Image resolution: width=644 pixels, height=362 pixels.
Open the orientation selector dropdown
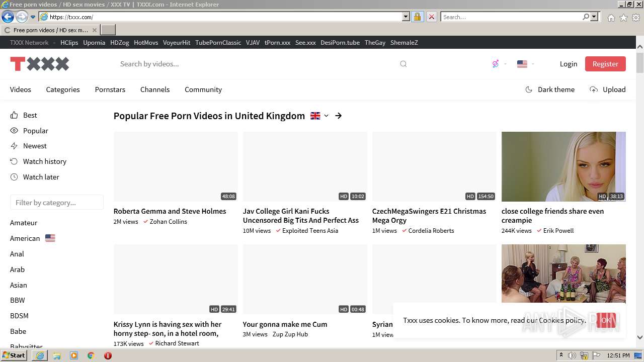click(499, 64)
